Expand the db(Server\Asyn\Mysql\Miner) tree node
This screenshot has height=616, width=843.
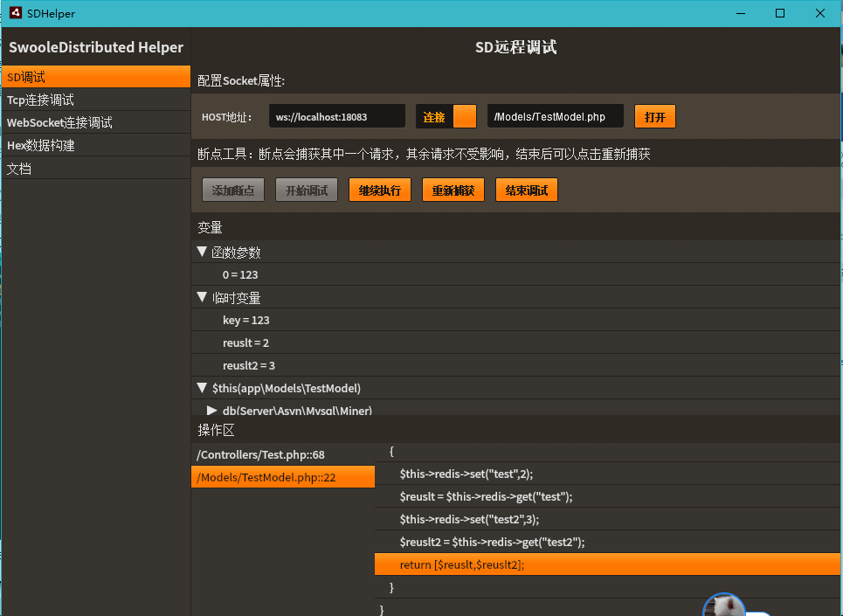pyautogui.click(x=211, y=410)
